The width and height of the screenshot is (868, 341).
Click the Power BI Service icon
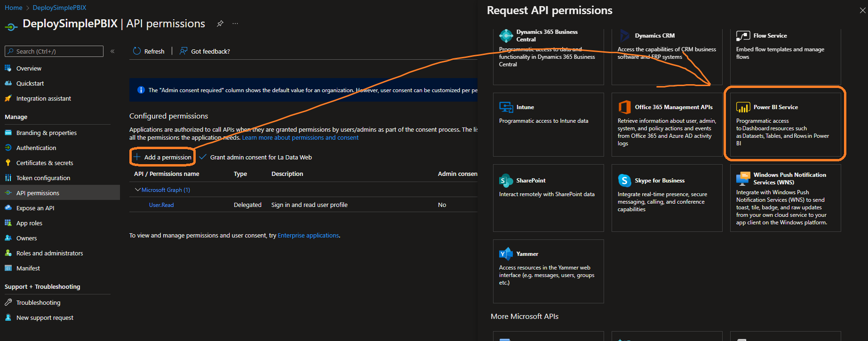pos(743,108)
